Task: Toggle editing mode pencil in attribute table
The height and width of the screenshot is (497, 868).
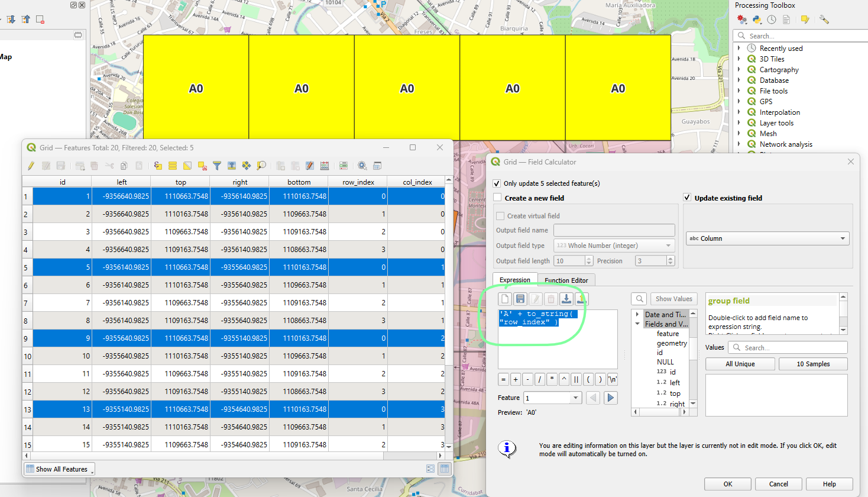Action: 31,166
